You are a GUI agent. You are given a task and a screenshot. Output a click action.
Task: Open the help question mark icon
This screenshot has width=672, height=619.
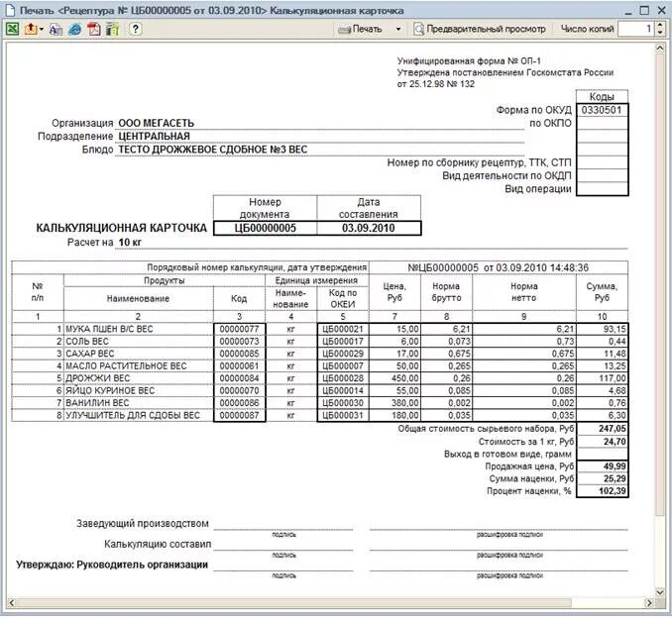pos(136,29)
